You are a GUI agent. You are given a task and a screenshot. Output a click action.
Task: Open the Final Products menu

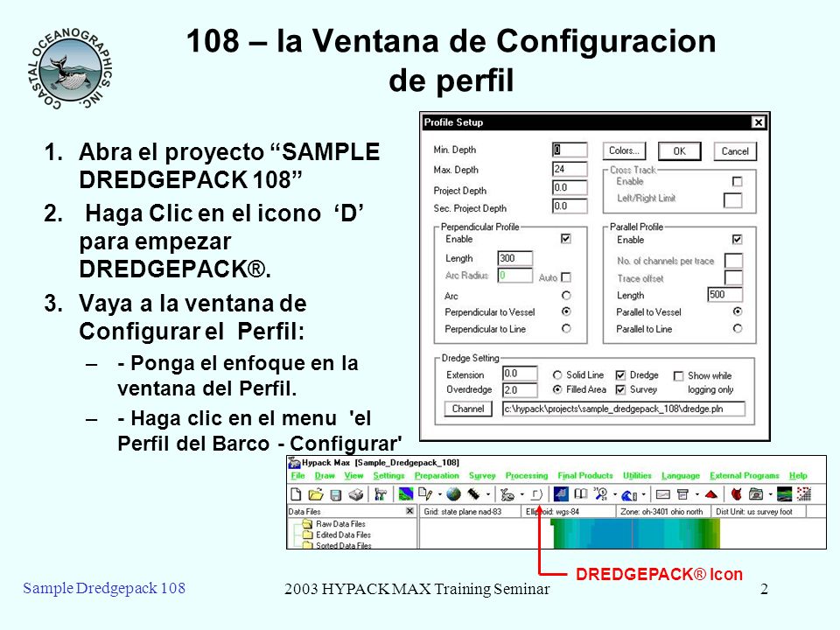(585, 475)
